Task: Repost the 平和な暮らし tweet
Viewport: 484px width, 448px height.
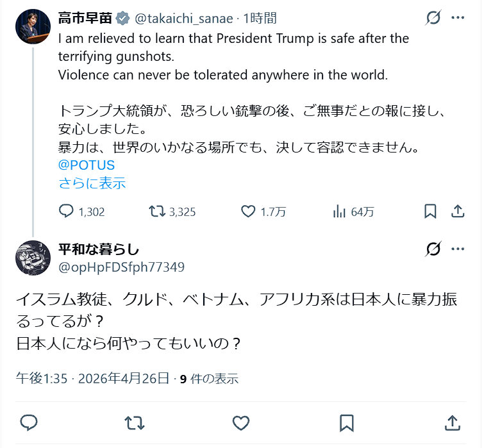Action: [x=134, y=422]
